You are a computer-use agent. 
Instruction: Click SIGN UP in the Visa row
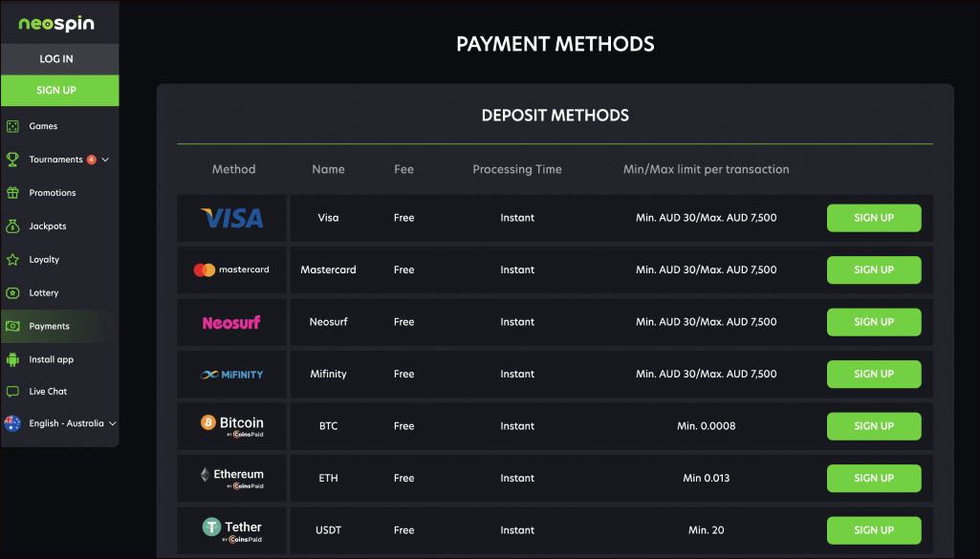tap(874, 218)
